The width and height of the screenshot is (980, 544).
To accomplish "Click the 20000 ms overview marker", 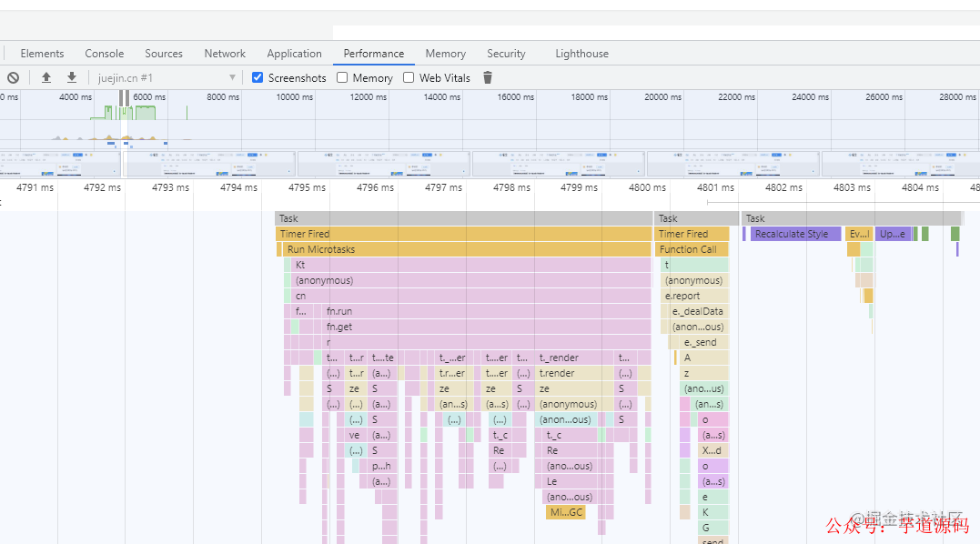I will (x=663, y=96).
